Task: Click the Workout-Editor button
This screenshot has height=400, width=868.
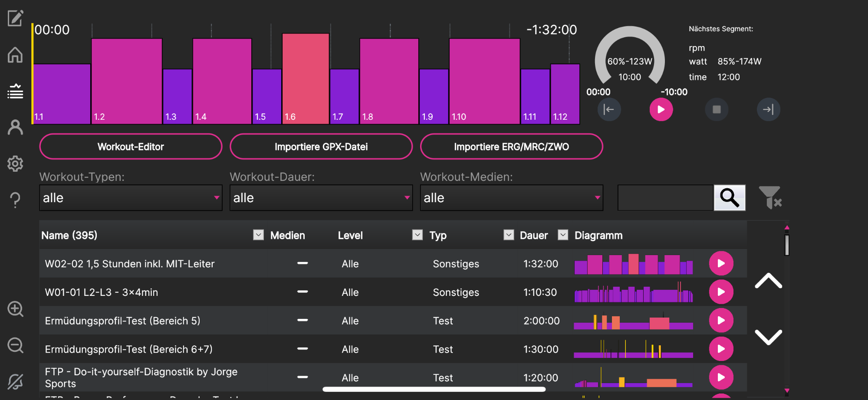Action: [131, 147]
